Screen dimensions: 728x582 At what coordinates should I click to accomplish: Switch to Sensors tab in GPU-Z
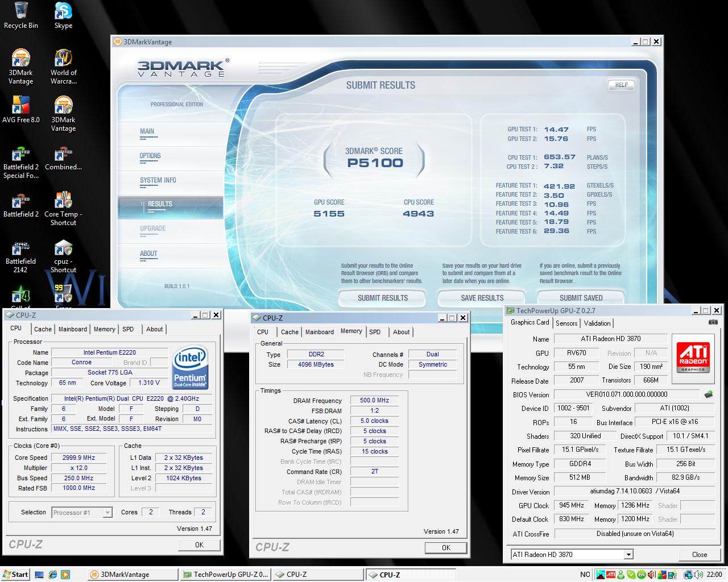[566, 323]
